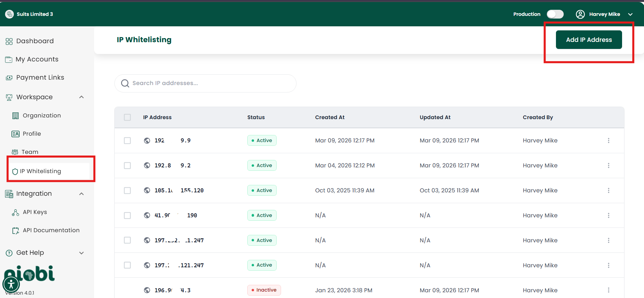Check the box for IP ending 155.120
Screen dimensions: 644x298
[x=127, y=190]
